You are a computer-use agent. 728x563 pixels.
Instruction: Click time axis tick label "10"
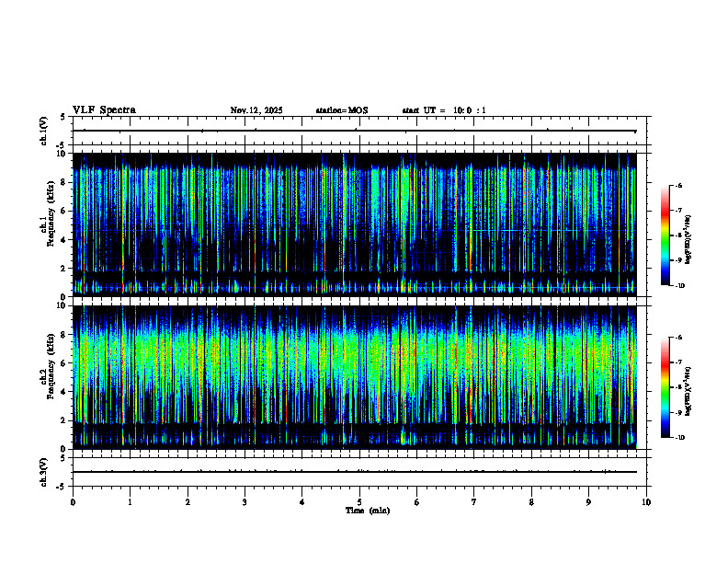pos(646,502)
